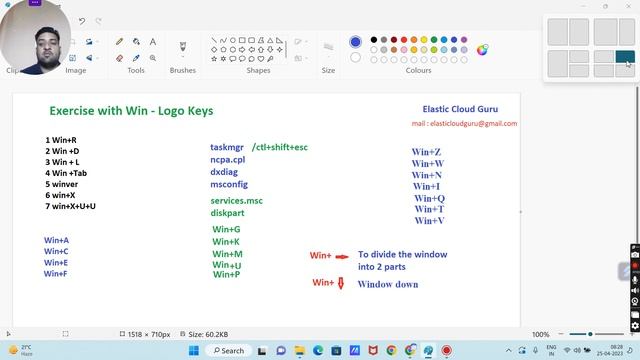Viewport: 640px width, 360px height.
Task: Click the Flip image icon
Action: tap(89, 58)
